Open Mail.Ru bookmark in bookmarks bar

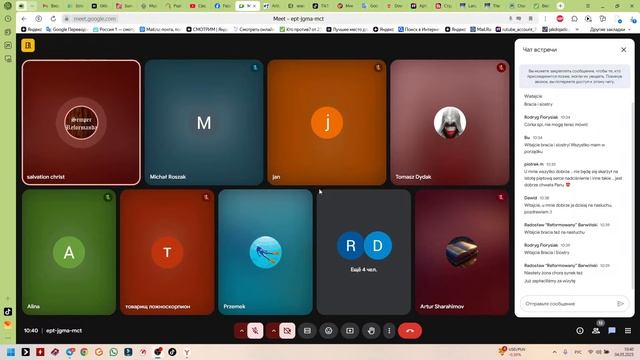click(x=481, y=29)
